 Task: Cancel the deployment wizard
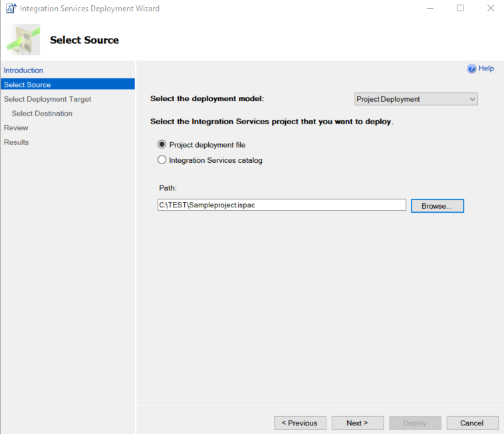(471, 423)
